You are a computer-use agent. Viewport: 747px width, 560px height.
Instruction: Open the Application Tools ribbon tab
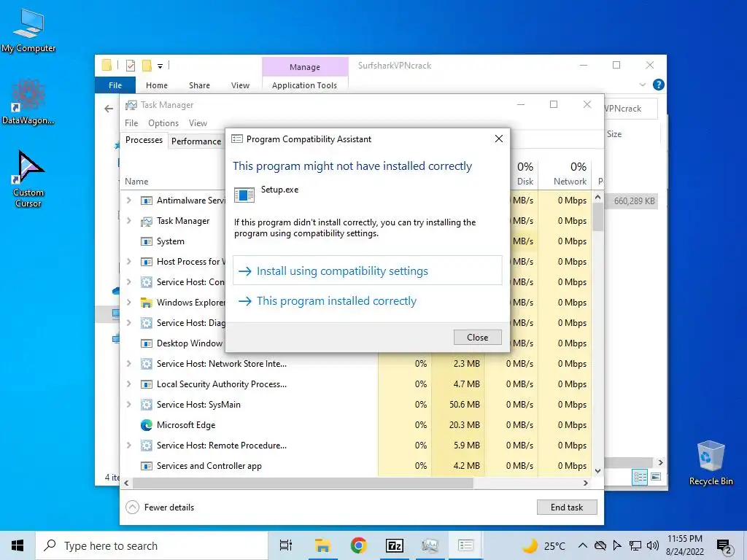[304, 85]
